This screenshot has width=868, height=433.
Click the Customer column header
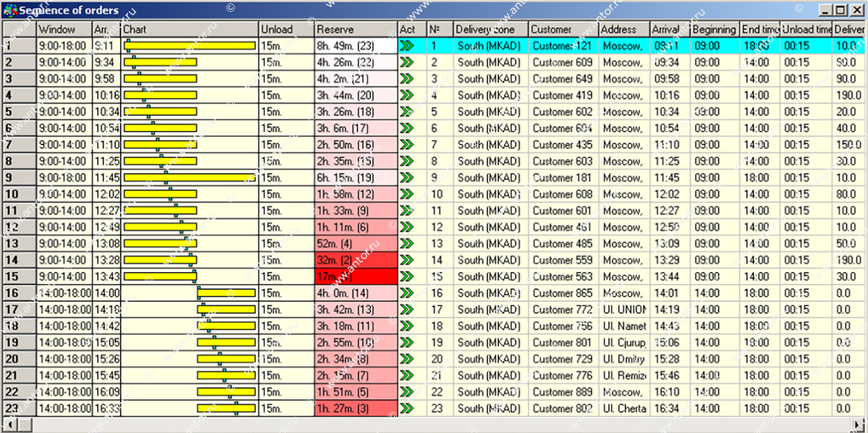pyautogui.click(x=563, y=29)
